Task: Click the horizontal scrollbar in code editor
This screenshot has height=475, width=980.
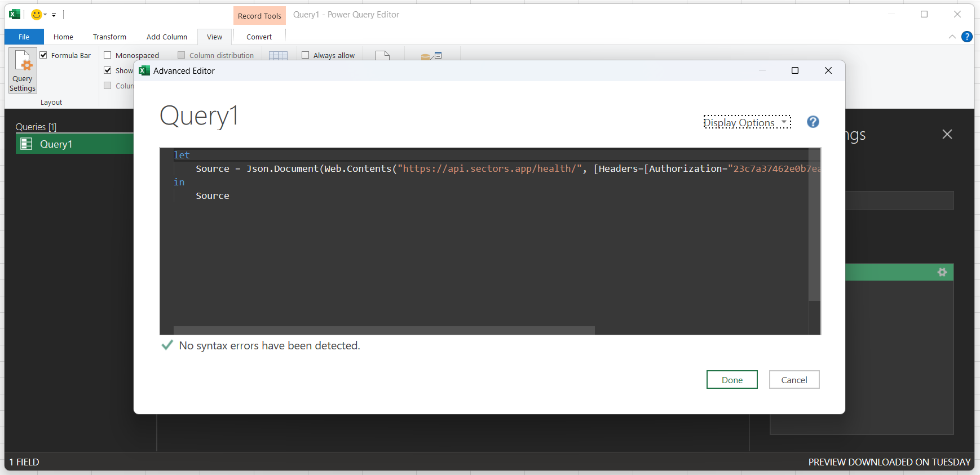Action: click(384, 330)
